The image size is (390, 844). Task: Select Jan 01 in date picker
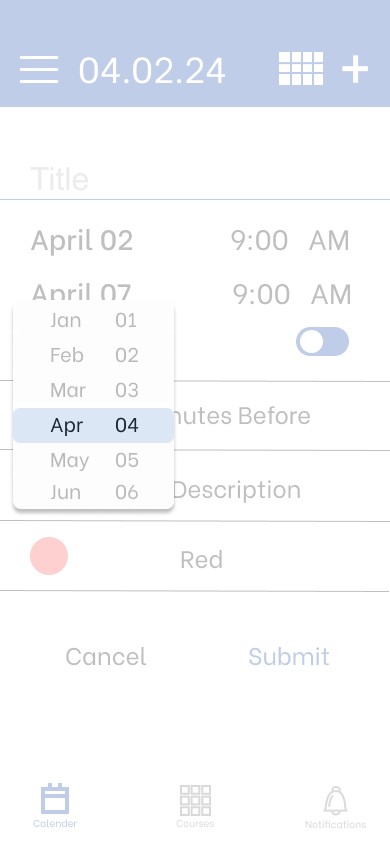94,320
